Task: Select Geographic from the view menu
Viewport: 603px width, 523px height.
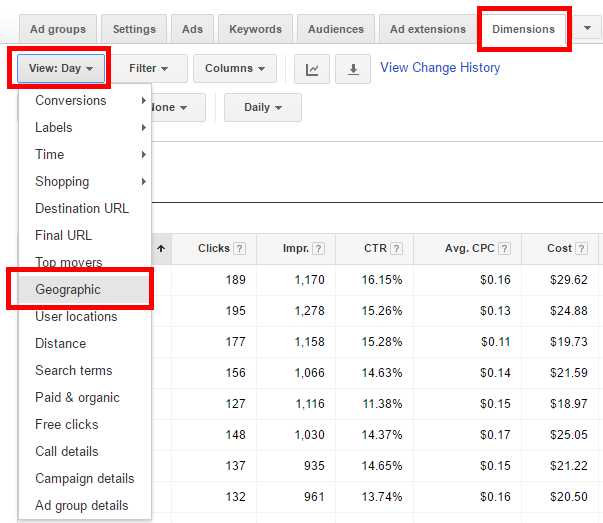Action: click(68, 290)
